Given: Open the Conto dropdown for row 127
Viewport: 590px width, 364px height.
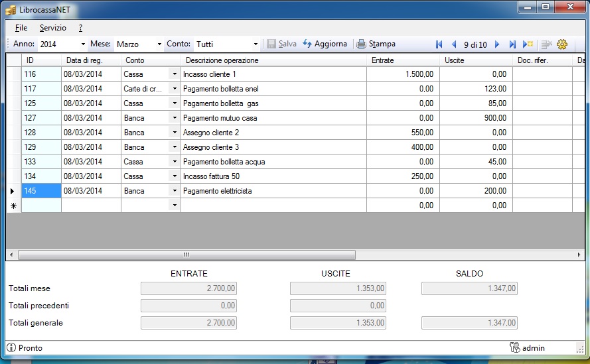Looking at the screenshot, I should (x=175, y=118).
